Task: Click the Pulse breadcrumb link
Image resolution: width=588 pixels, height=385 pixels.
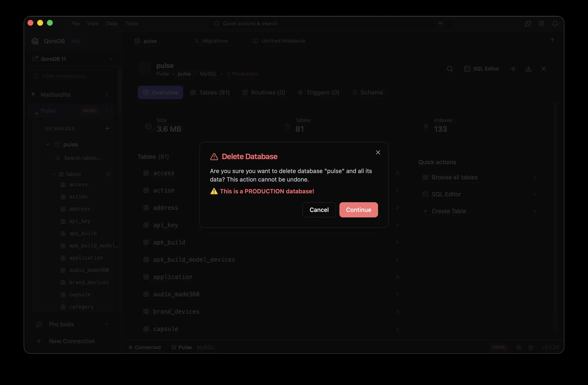Action: pos(163,74)
